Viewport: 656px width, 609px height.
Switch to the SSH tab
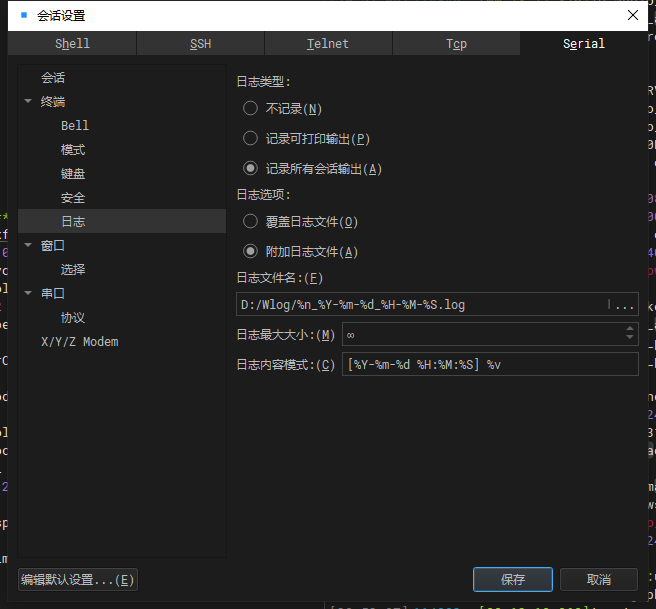coord(200,44)
